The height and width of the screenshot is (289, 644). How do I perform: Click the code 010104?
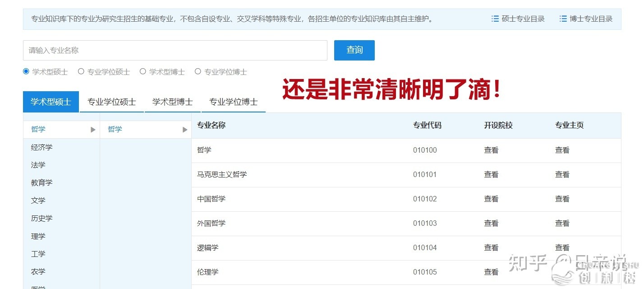(x=425, y=247)
